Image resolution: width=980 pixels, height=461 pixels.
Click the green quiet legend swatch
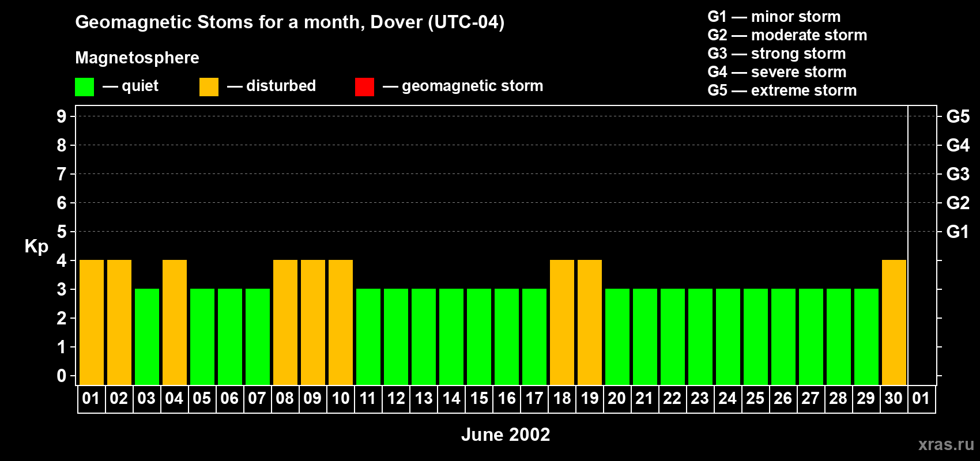point(85,87)
